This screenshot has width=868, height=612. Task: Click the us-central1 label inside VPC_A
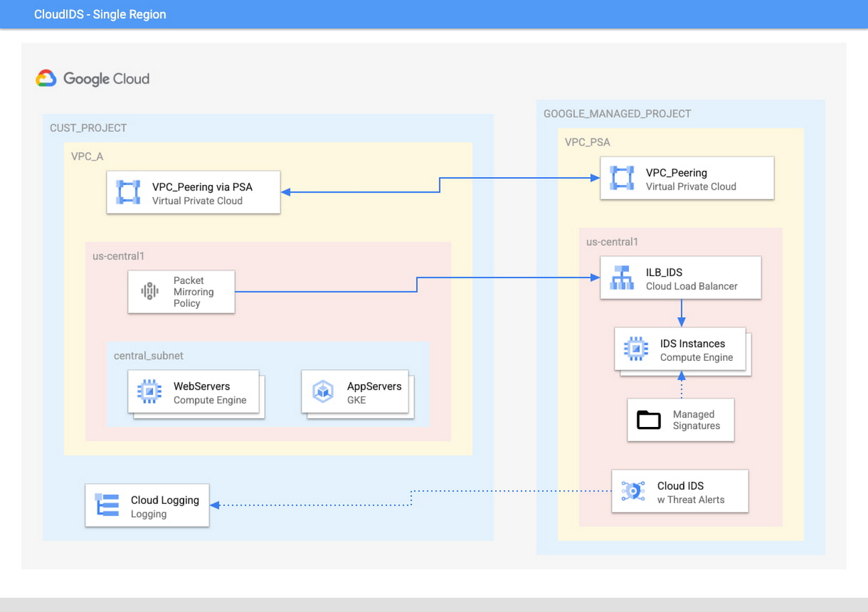click(118, 255)
